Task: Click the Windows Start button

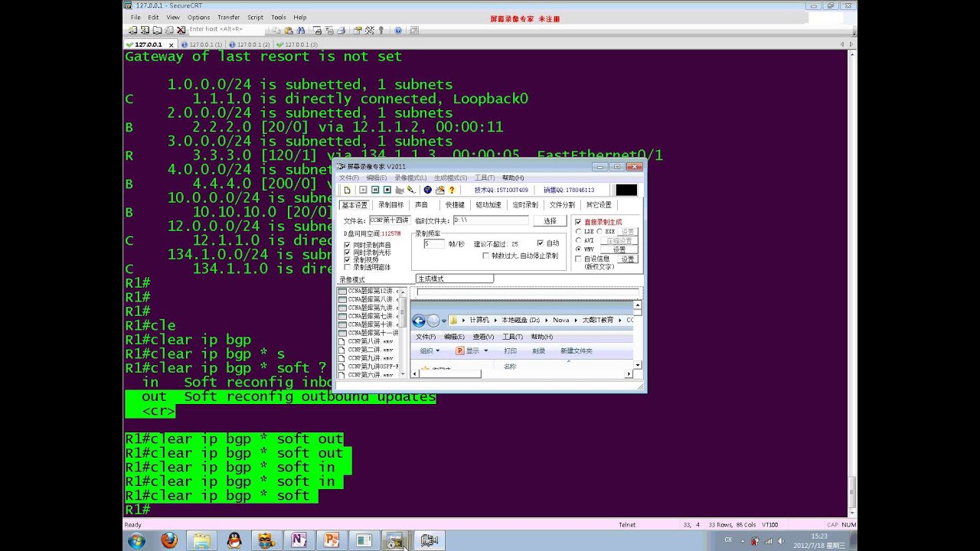Action: point(137,541)
